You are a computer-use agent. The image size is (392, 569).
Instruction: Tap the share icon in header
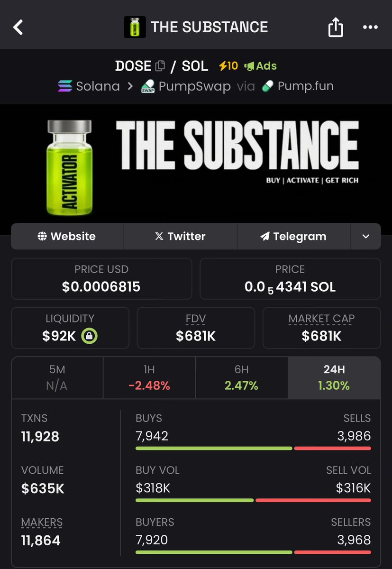(x=335, y=27)
